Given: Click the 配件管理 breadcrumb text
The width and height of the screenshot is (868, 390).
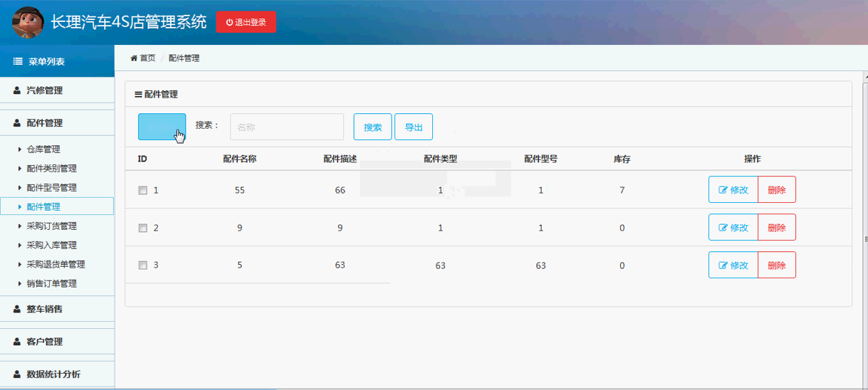Looking at the screenshot, I should coord(184,58).
